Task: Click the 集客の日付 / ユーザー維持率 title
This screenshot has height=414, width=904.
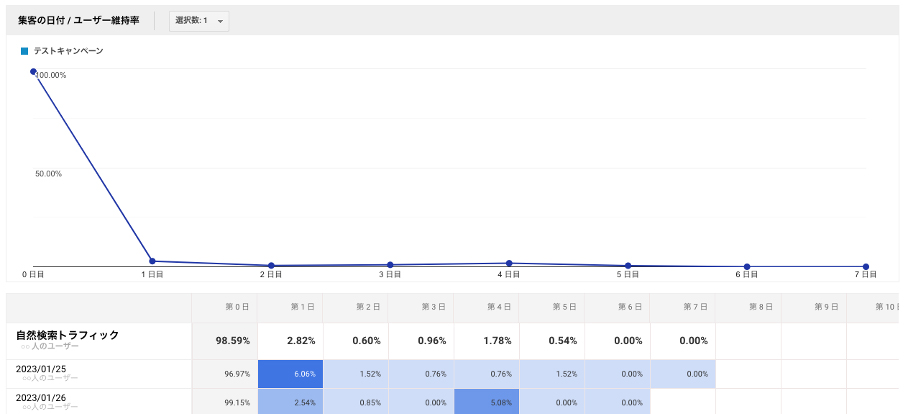Action: click(78, 20)
